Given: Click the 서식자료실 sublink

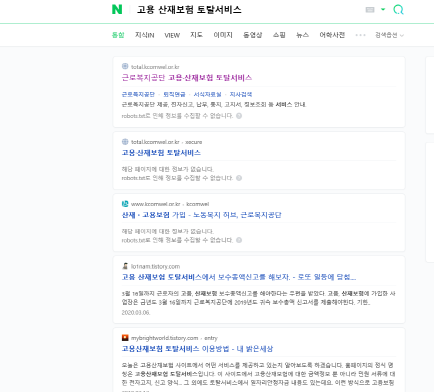Looking at the screenshot, I should [207, 94].
